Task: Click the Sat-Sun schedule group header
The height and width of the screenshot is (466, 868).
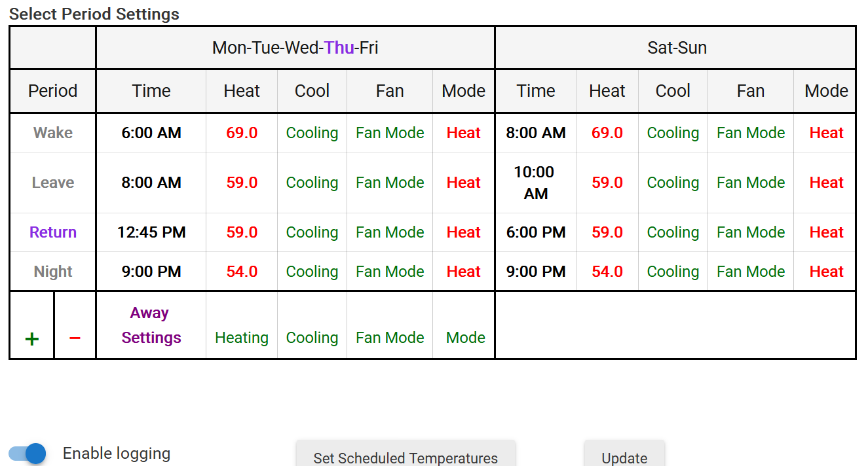Action: point(677,48)
